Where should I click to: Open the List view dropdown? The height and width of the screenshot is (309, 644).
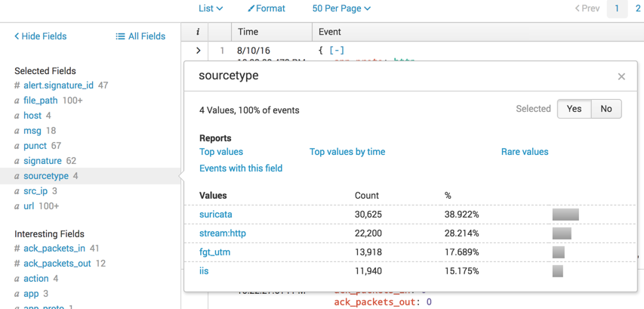211,9
